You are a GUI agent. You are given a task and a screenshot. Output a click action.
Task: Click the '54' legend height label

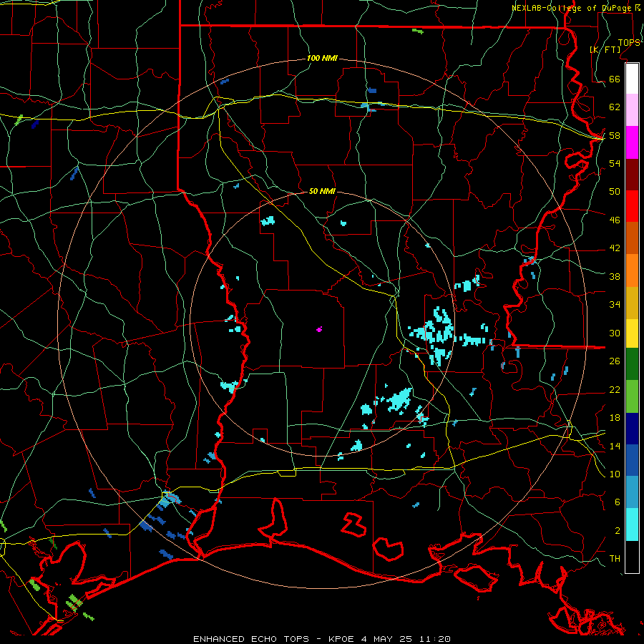tap(615, 163)
